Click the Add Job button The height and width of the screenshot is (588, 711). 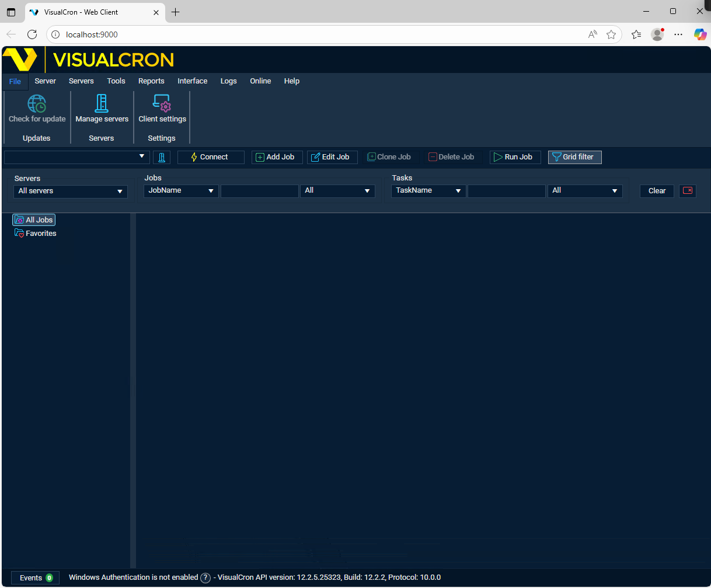click(x=277, y=157)
